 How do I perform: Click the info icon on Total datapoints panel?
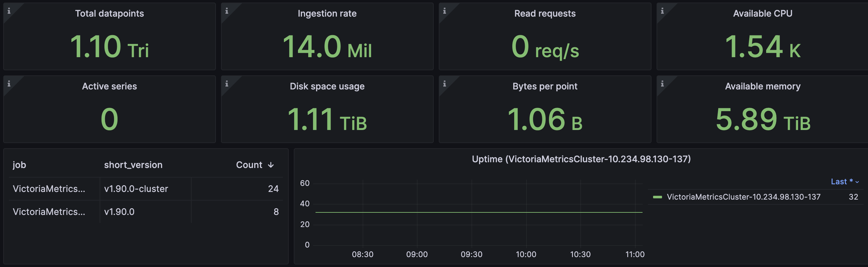point(9,11)
